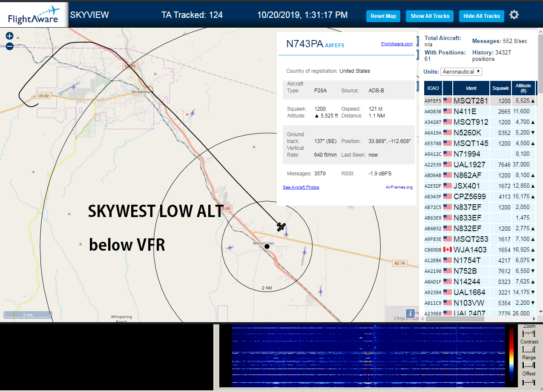The height and width of the screenshot is (392, 543).
Task: Click US flag in UAL1927 row
Action: [448, 165]
